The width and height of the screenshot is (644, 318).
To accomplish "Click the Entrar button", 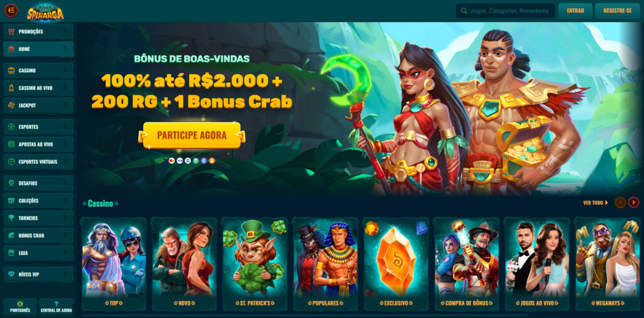I will [x=575, y=11].
